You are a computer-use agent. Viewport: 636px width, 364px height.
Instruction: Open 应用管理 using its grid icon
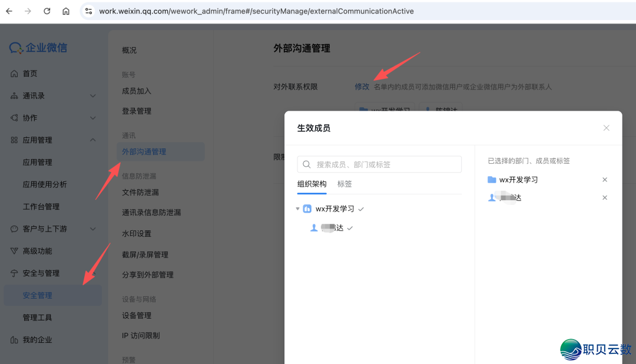pos(14,140)
